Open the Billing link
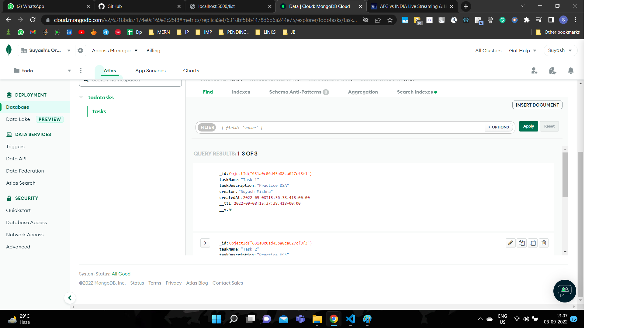The height and width of the screenshot is (328, 644). coord(153,51)
